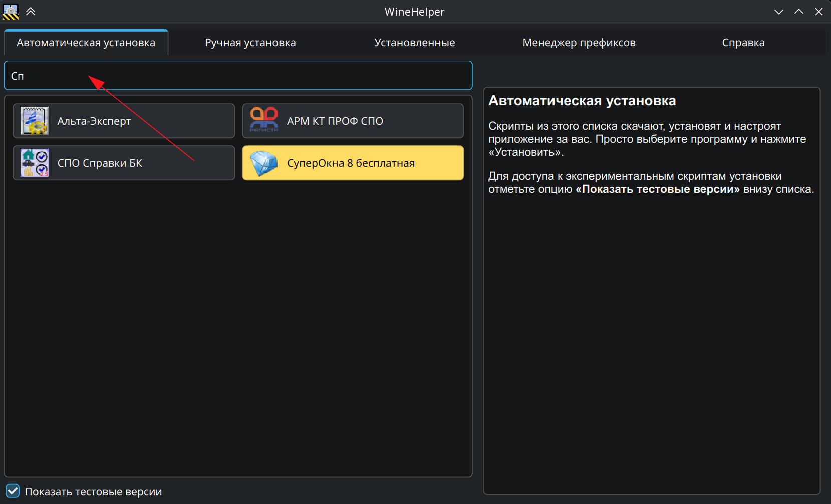Maximize the WineHelper window

[798, 12]
